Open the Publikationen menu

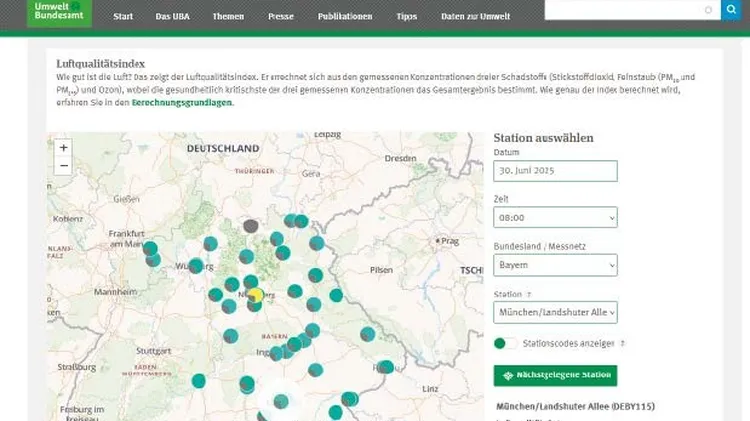click(345, 16)
